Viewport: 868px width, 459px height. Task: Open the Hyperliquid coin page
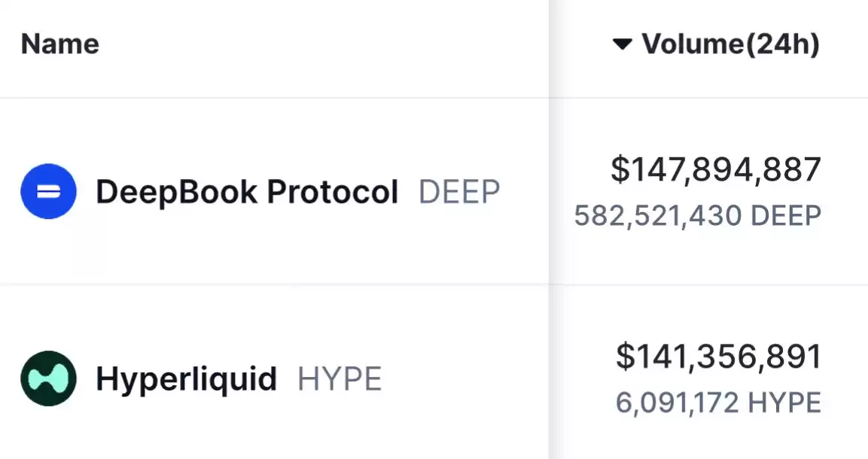186,379
